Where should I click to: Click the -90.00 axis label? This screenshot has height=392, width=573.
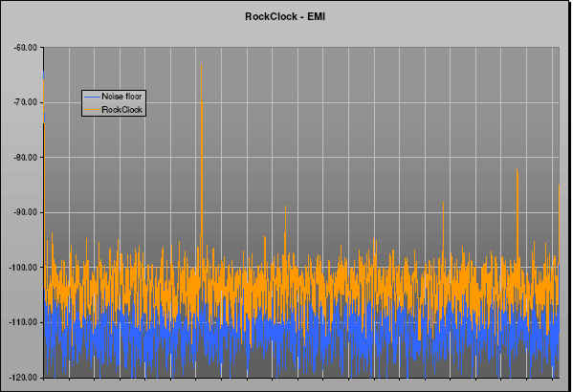pos(25,212)
